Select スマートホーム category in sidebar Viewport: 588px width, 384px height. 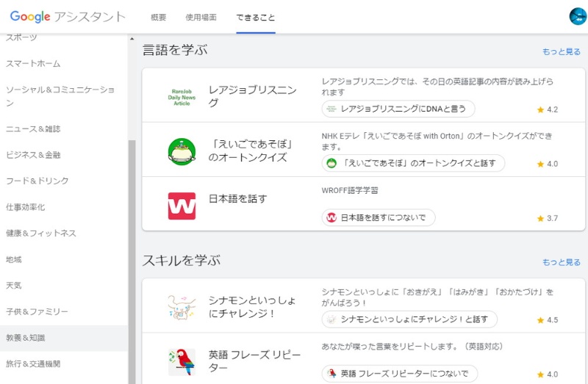[33, 64]
